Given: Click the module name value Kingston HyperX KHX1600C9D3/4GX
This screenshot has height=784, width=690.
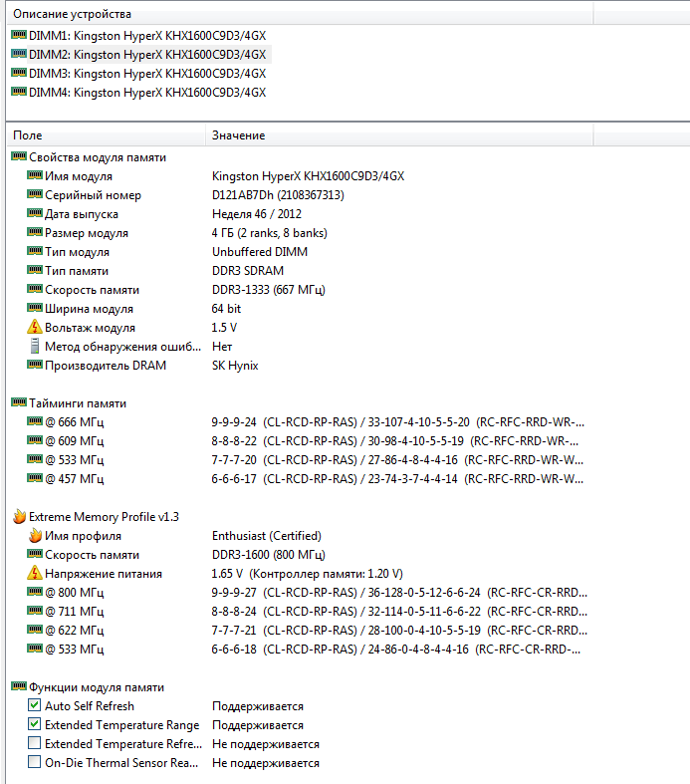Looking at the screenshot, I should (x=309, y=176).
